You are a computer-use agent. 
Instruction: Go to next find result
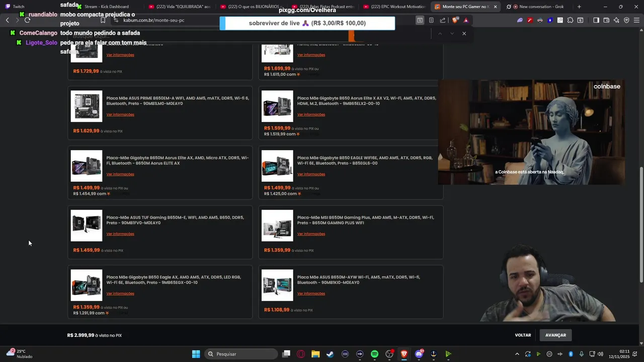[452, 33]
